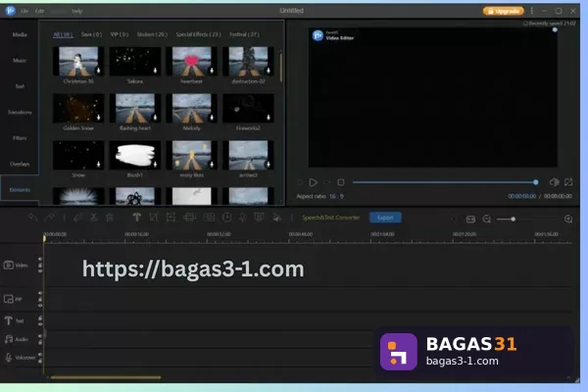Mute the Audio track

tap(40, 336)
